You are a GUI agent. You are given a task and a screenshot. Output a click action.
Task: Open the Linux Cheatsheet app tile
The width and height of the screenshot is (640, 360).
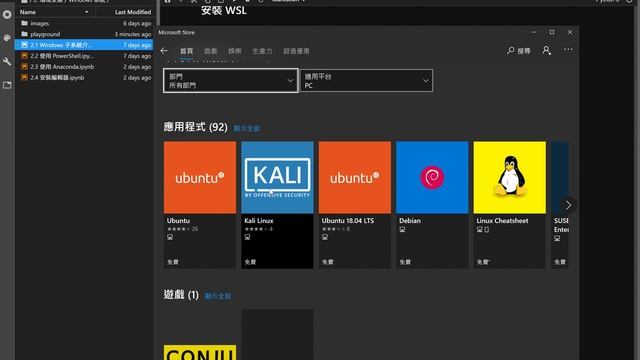click(x=509, y=205)
